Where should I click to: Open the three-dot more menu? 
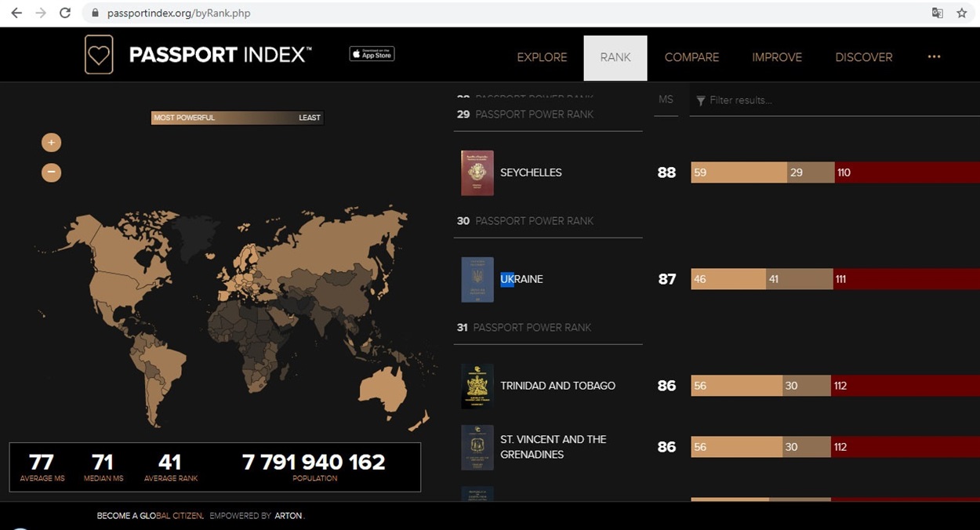pos(934,56)
